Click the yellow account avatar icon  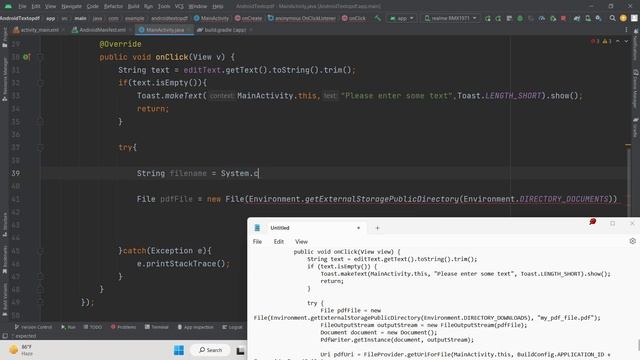[x=623, y=18]
